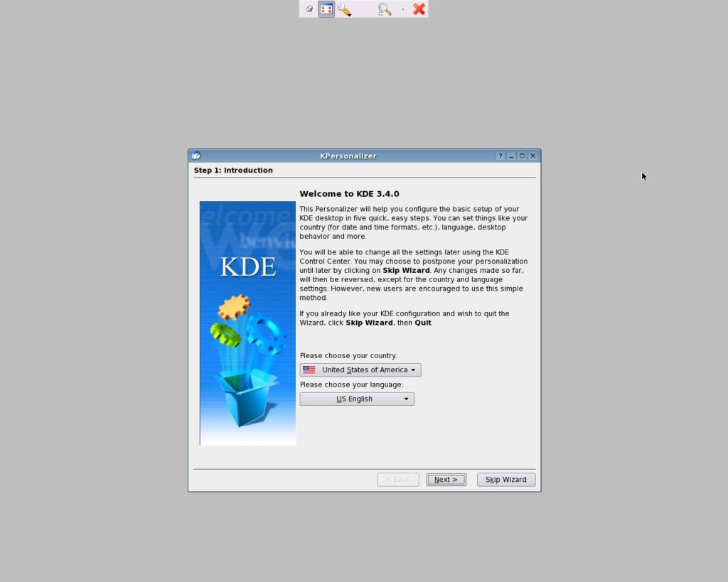Click the Step 1: Introduction label
Screen dimensions: 728x582
point(233,171)
